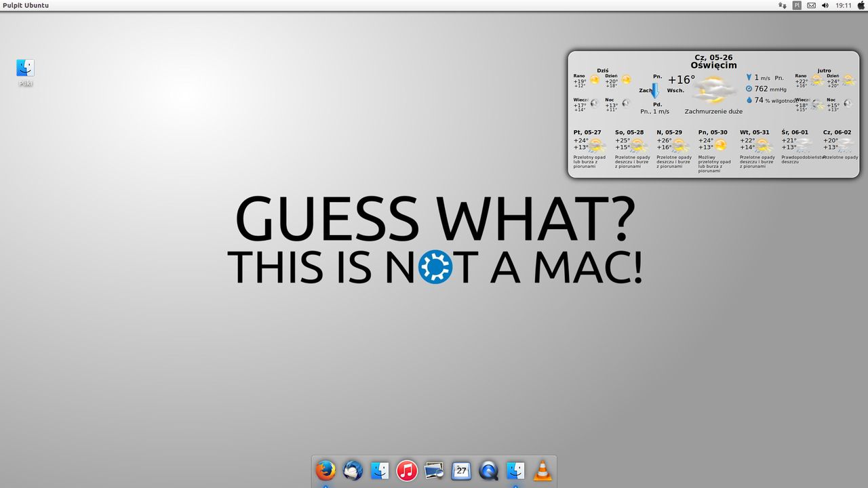Click the So, 05-28 forecast weather icon
This screenshot has width=868, height=488.
pos(639,145)
